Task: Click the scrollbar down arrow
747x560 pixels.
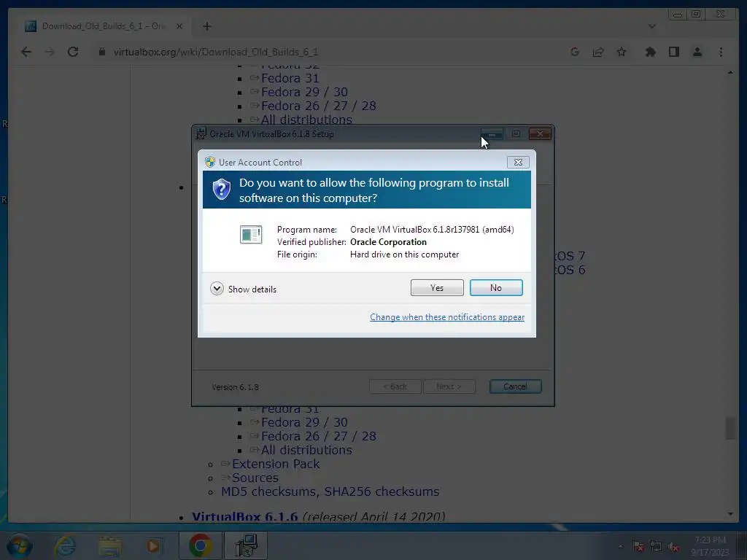Action: point(730,514)
